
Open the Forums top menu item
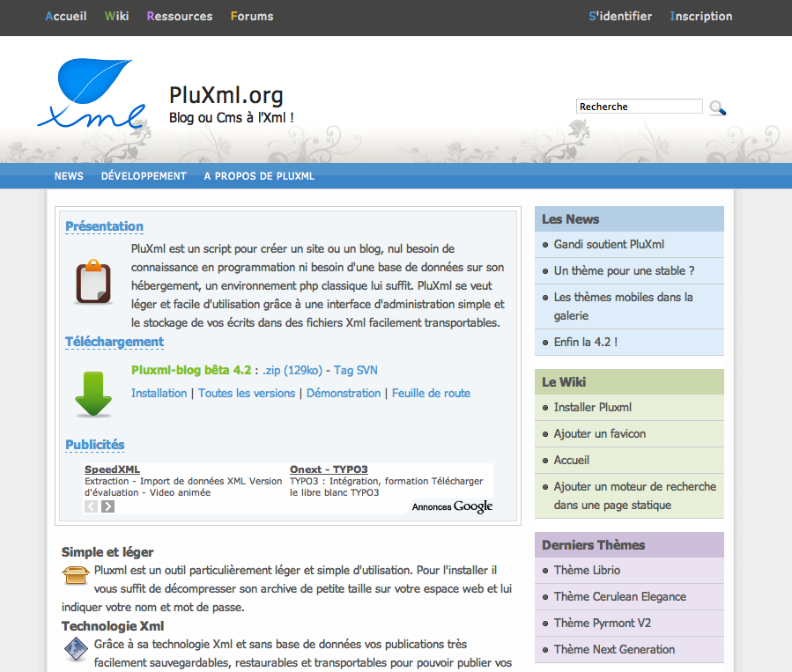click(x=252, y=16)
